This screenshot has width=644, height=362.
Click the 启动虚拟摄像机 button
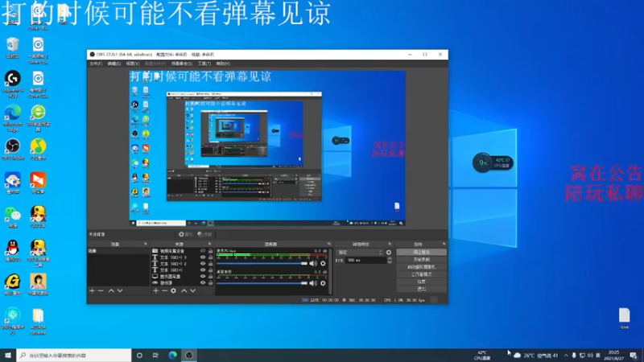[421, 267]
